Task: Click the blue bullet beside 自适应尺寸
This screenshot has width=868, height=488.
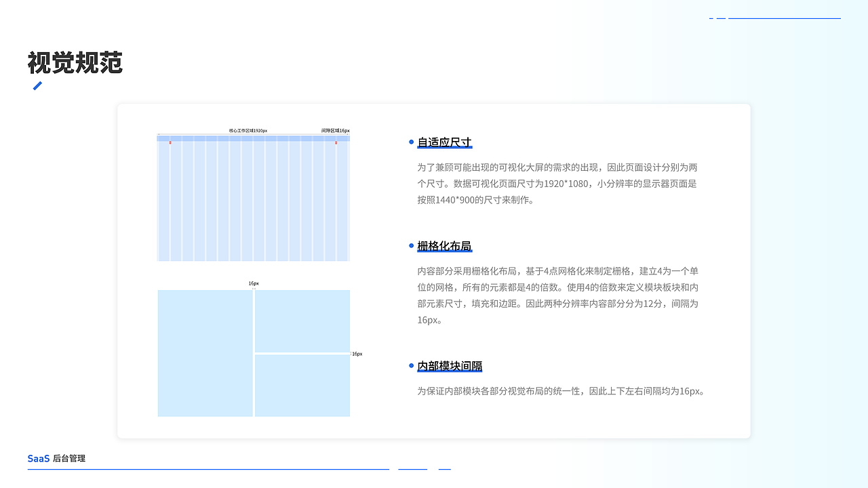Action: point(412,142)
